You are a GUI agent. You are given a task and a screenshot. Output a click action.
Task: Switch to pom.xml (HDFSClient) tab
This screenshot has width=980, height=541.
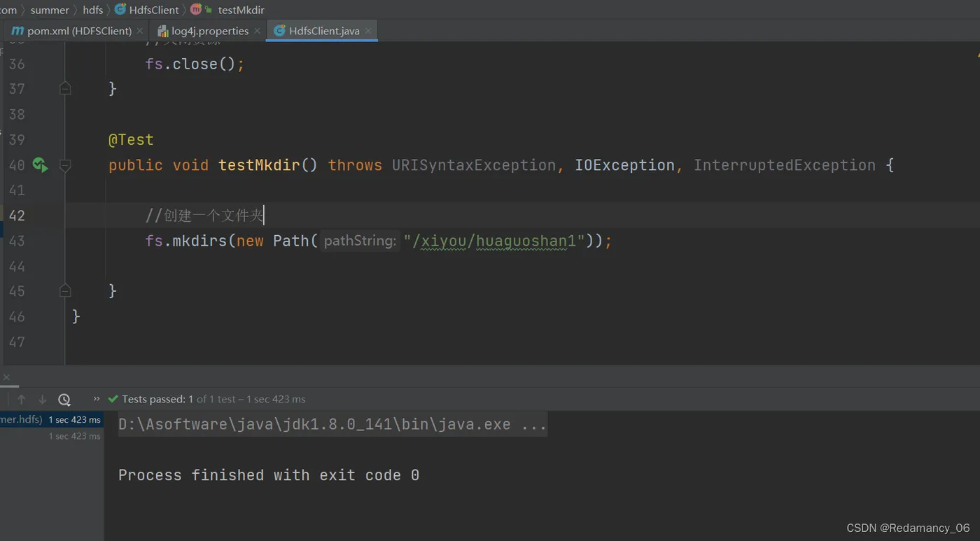point(71,31)
